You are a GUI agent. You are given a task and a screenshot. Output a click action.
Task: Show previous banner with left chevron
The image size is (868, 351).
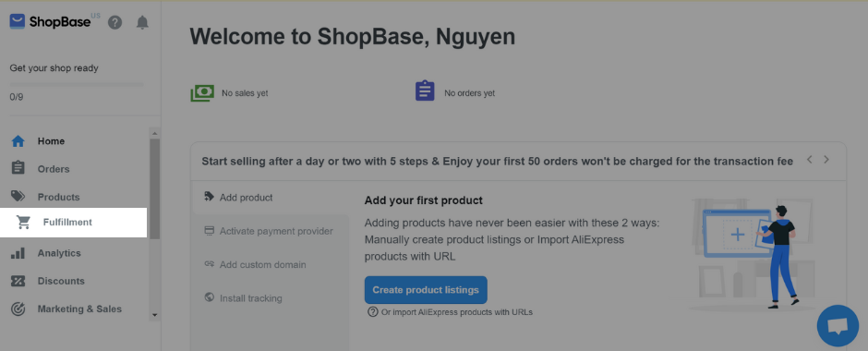tap(809, 160)
